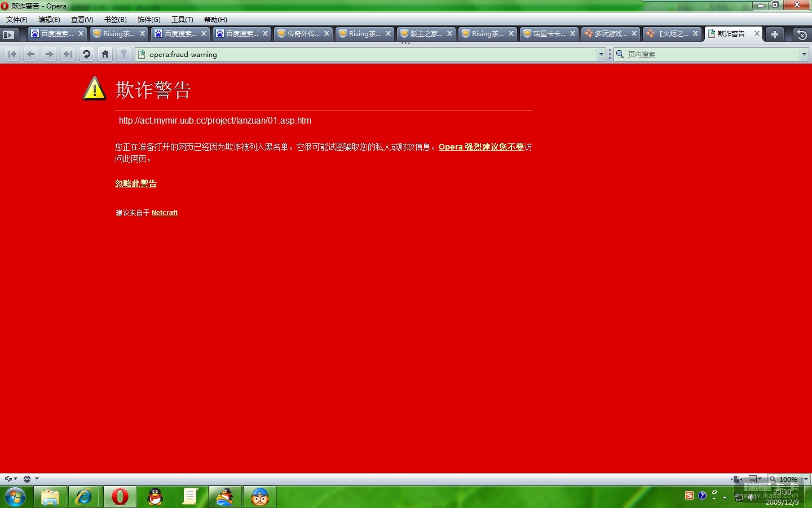The width and height of the screenshot is (812, 508).
Task: Click the Sogou input method tray icon
Action: pyautogui.click(x=689, y=496)
